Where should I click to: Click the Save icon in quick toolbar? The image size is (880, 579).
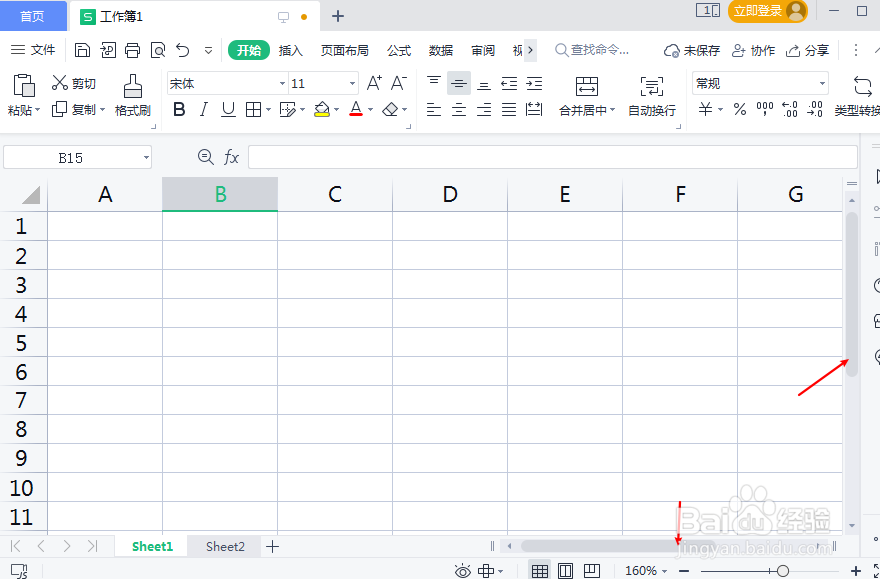point(82,50)
